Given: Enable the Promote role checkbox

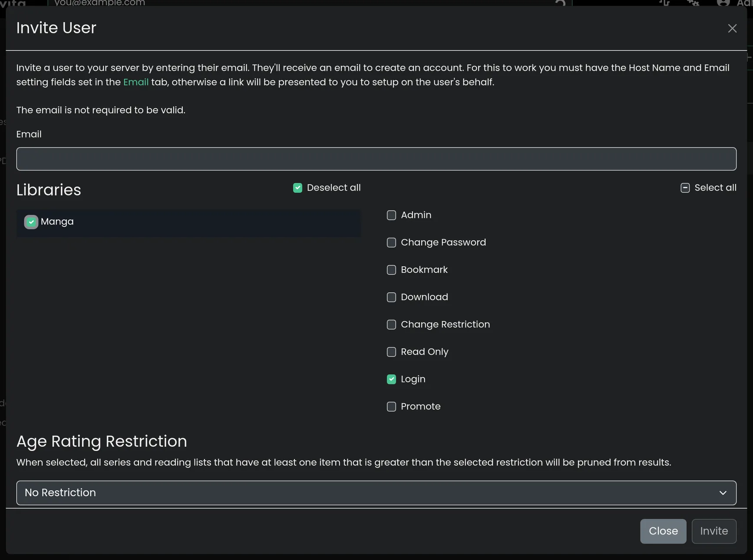Looking at the screenshot, I should (391, 407).
